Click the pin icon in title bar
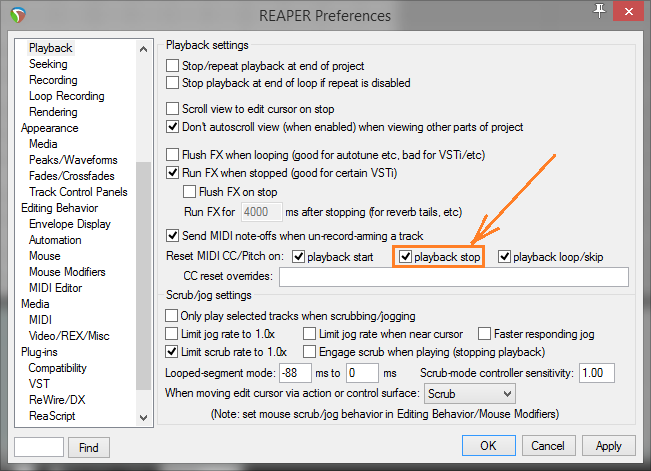651x471 pixels. pos(599,11)
